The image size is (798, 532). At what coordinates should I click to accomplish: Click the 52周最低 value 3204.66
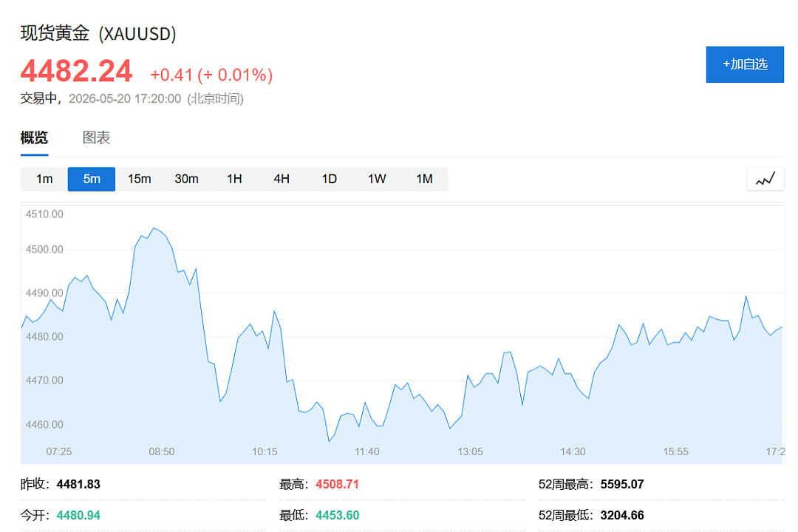(622, 515)
